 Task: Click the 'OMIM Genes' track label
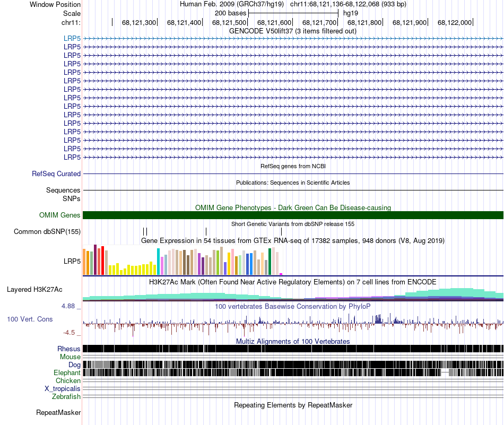point(59,215)
